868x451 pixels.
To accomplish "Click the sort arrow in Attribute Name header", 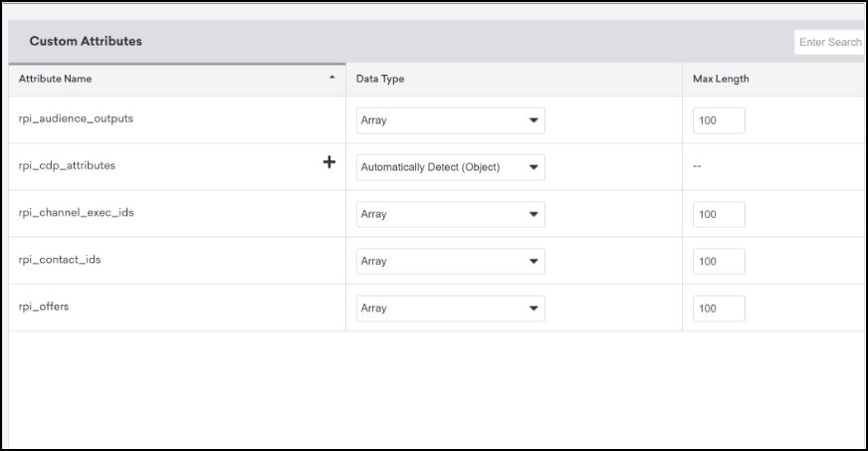I will [331, 79].
